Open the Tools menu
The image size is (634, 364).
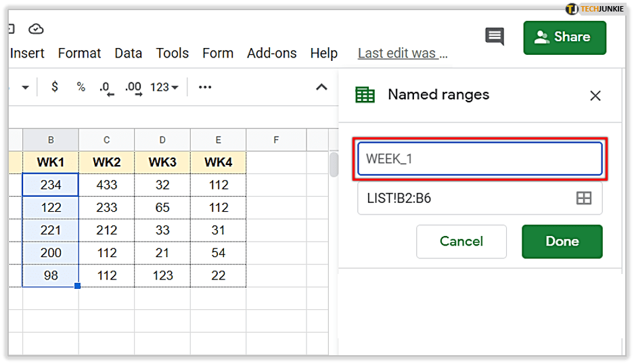point(172,53)
